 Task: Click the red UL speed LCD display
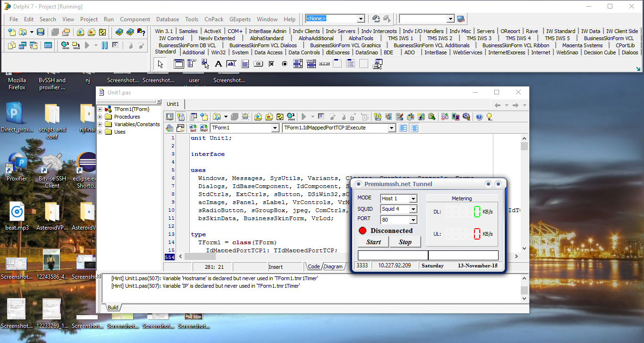click(x=462, y=233)
